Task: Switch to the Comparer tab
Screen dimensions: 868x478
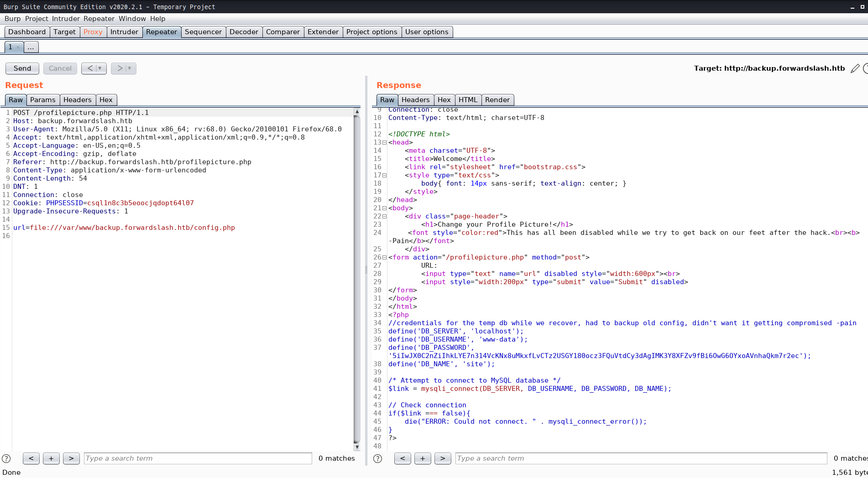Action: tap(283, 32)
